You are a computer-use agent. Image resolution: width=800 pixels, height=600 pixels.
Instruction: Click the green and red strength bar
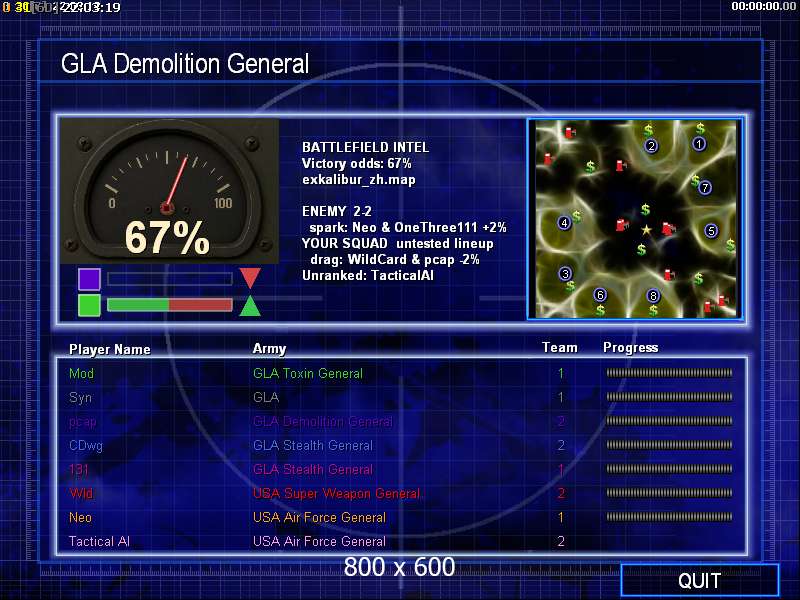170,305
